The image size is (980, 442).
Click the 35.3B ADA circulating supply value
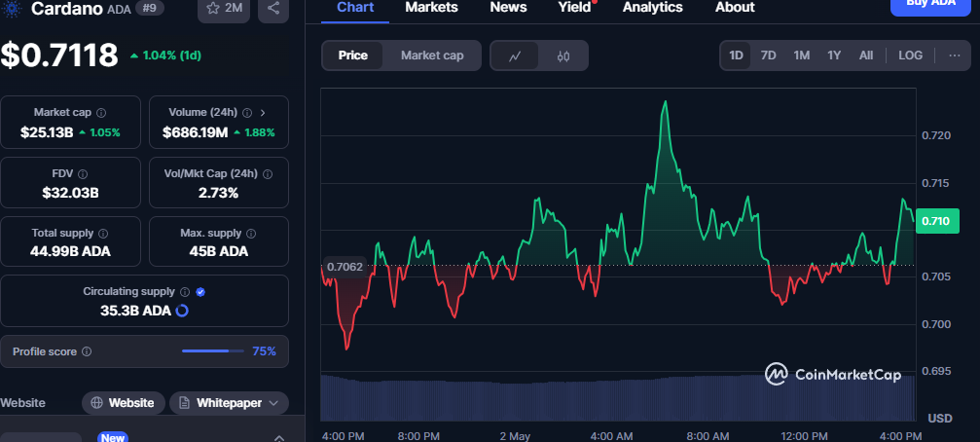click(135, 311)
